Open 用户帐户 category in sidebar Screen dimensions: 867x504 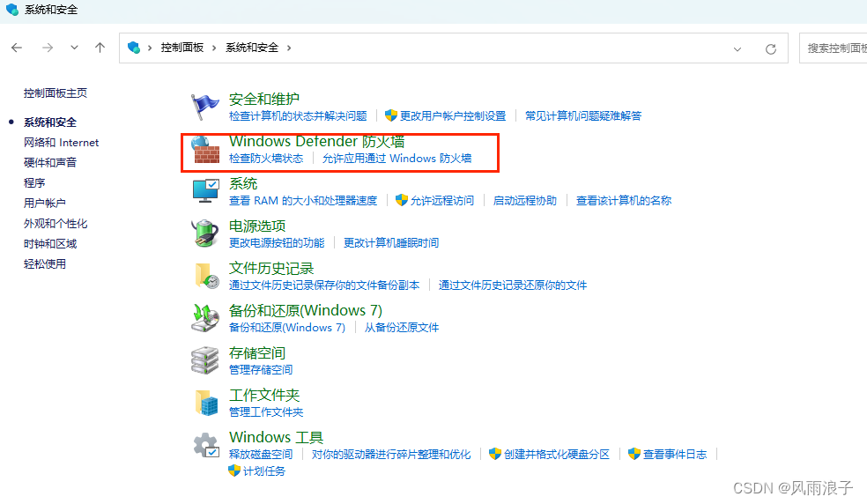pos(44,203)
